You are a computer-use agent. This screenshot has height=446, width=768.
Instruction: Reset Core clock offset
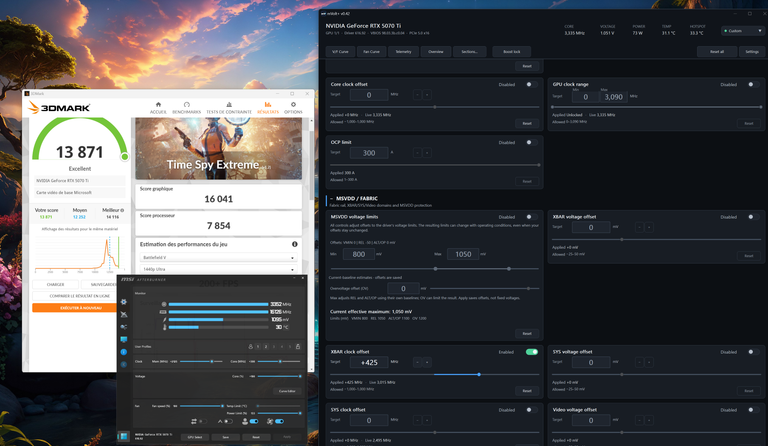[x=527, y=123]
